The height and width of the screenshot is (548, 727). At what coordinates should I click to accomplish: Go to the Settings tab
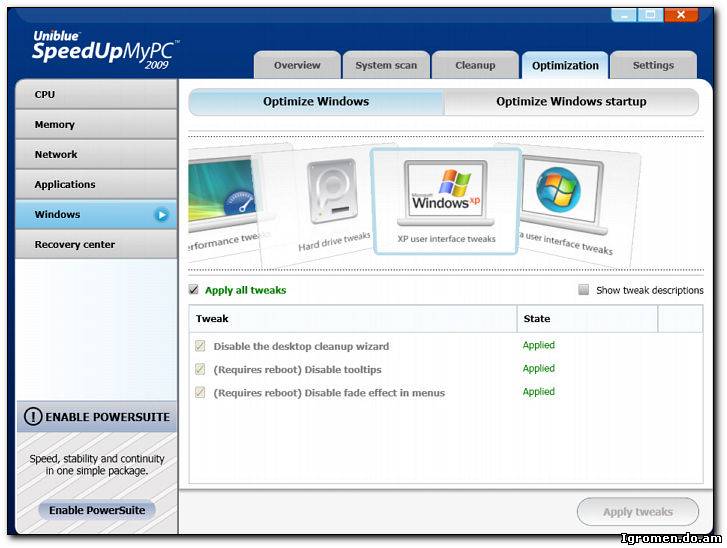click(653, 65)
